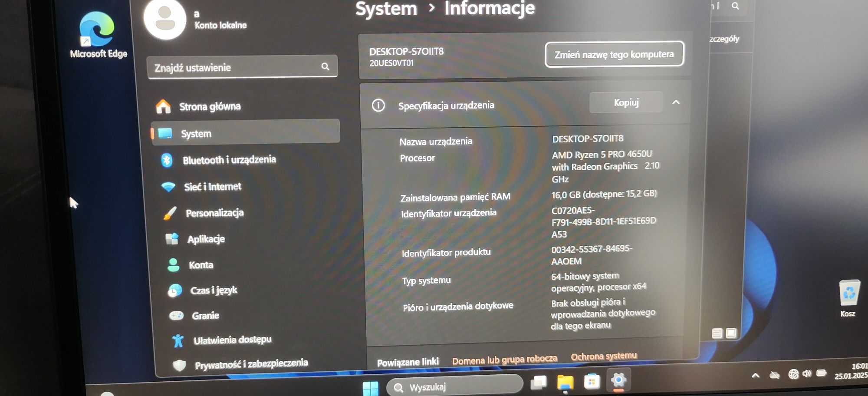Click the battery tray icon
This screenshot has height=396, width=868.
click(821, 373)
